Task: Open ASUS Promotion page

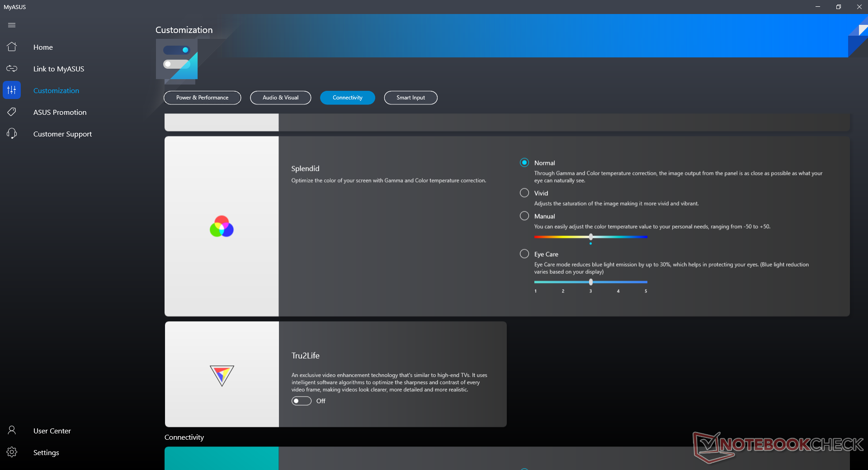Action: (x=60, y=113)
